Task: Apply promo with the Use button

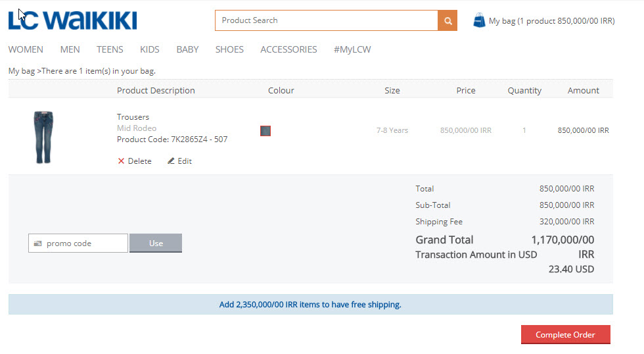Action: click(156, 243)
